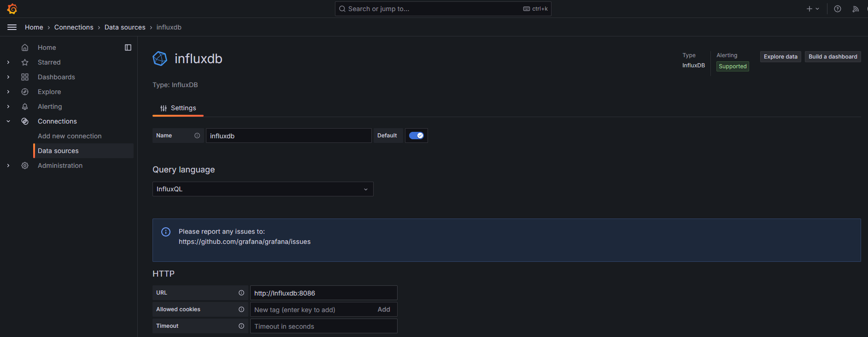This screenshot has height=337, width=868.
Task: Click the Starred star icon
Action: tap(25, 62)
